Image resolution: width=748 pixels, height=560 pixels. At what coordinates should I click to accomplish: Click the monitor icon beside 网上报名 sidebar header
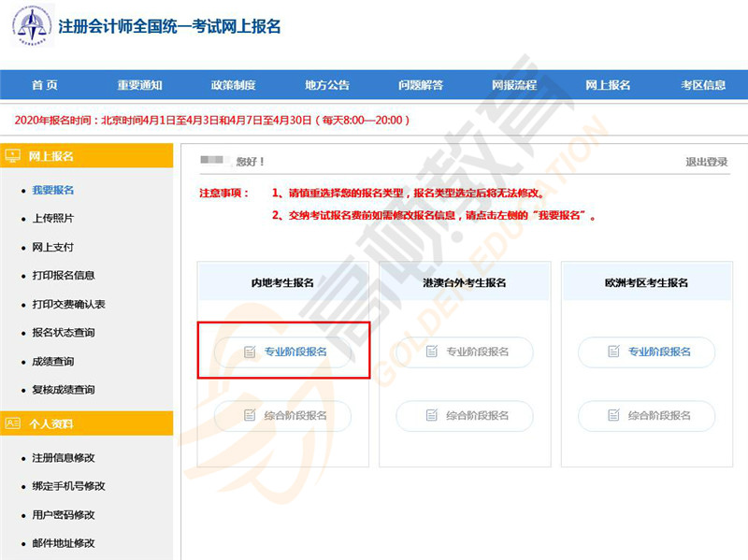click(x=13, y=155)
